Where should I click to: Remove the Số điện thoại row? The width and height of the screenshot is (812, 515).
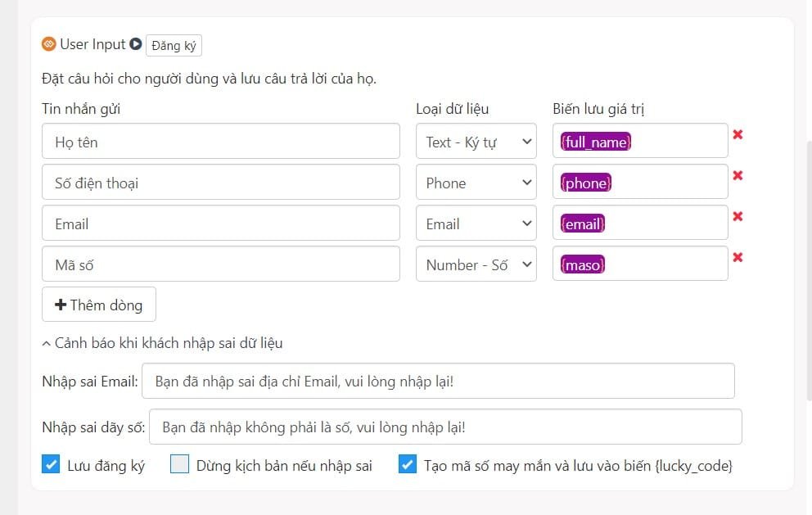[738, 175]
